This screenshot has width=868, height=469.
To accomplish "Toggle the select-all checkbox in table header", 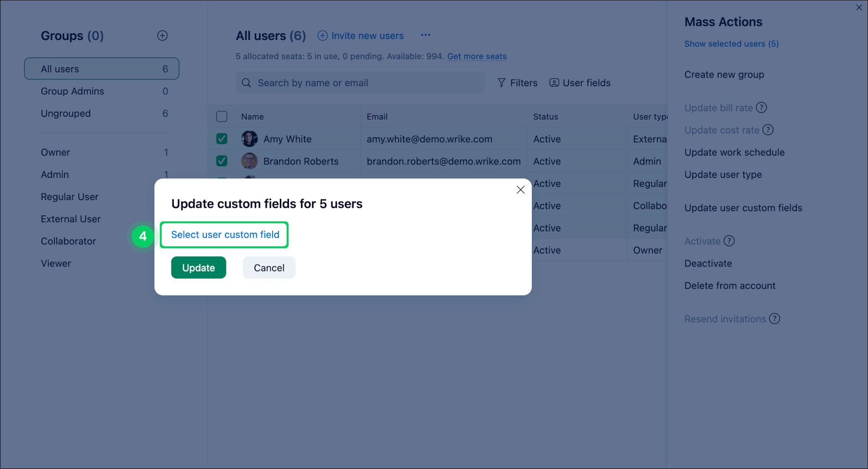I will pyautogui.click(x=222, y=116).
